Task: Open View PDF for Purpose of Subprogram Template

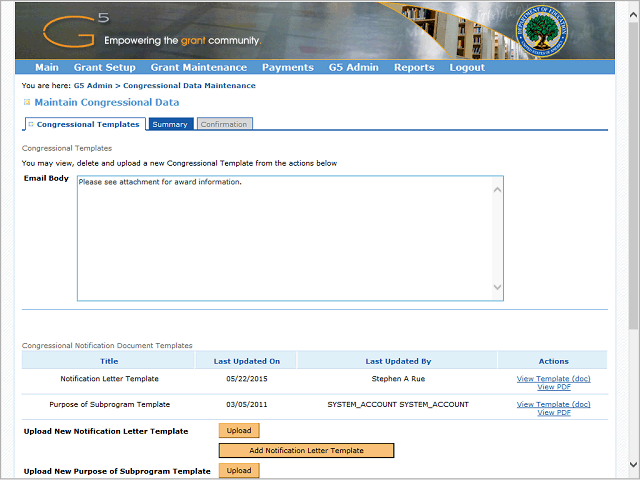Action: (553, 413)
